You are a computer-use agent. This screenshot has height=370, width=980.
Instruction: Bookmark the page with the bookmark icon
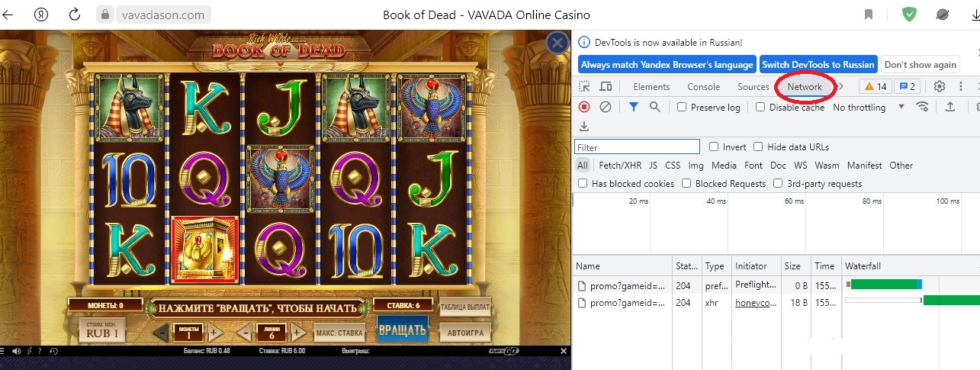869,14
